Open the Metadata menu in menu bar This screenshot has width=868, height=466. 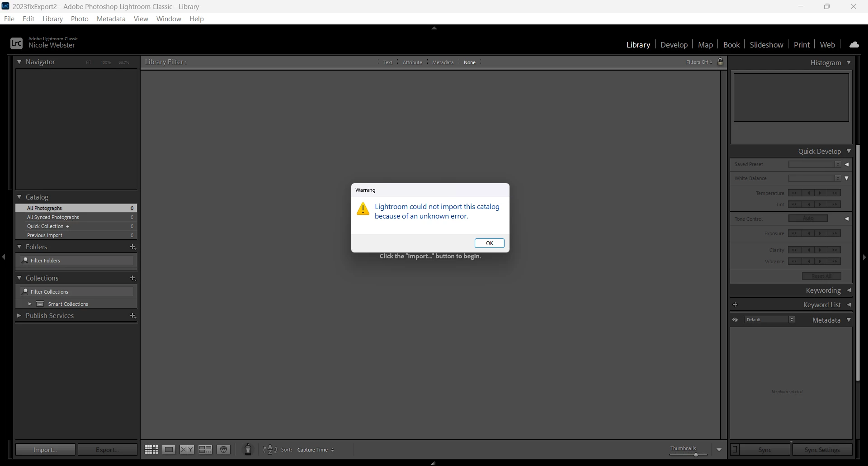111,19
